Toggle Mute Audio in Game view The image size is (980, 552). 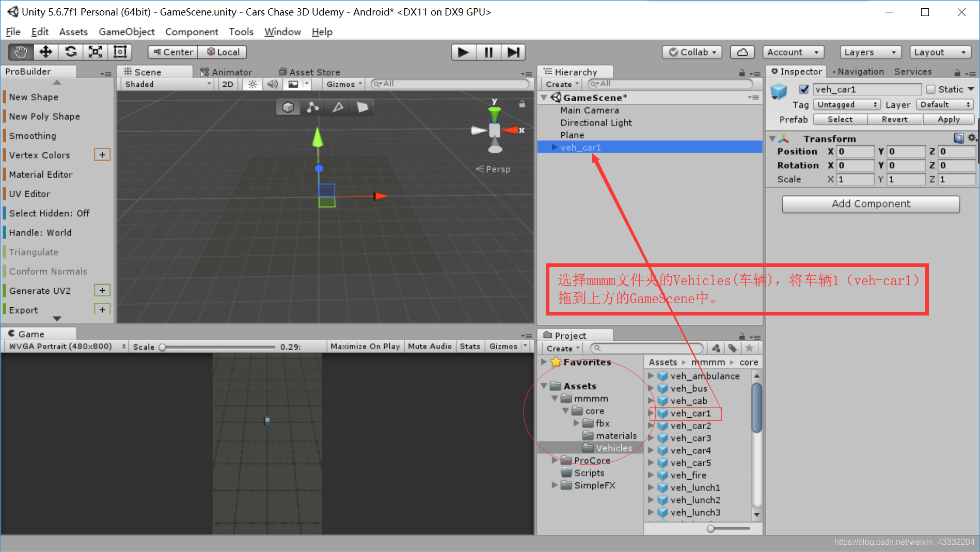[430, 346]
